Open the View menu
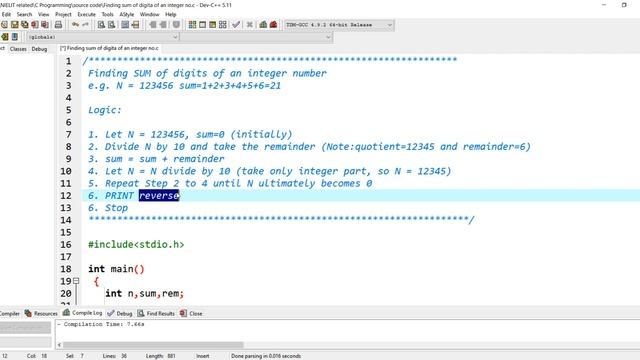 (44, 14)
